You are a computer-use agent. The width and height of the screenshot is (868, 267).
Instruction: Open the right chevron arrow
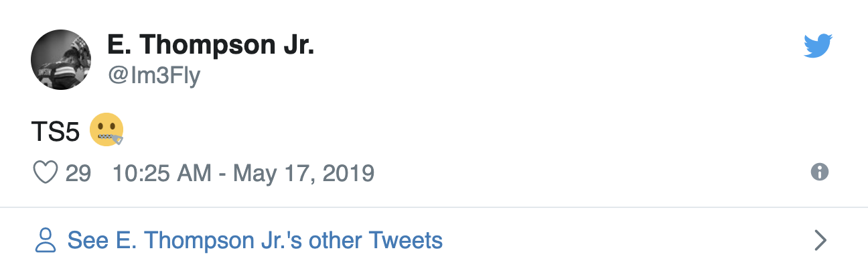click(x=820, y=240)
